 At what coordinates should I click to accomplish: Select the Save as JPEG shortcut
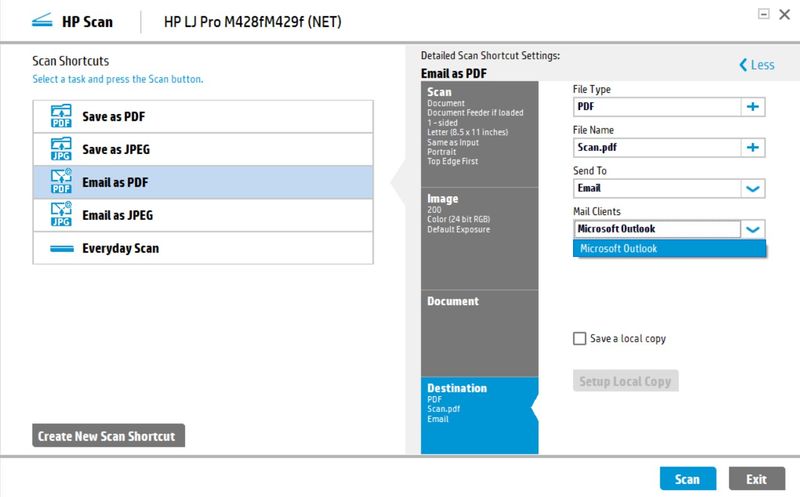pos(203,149)
